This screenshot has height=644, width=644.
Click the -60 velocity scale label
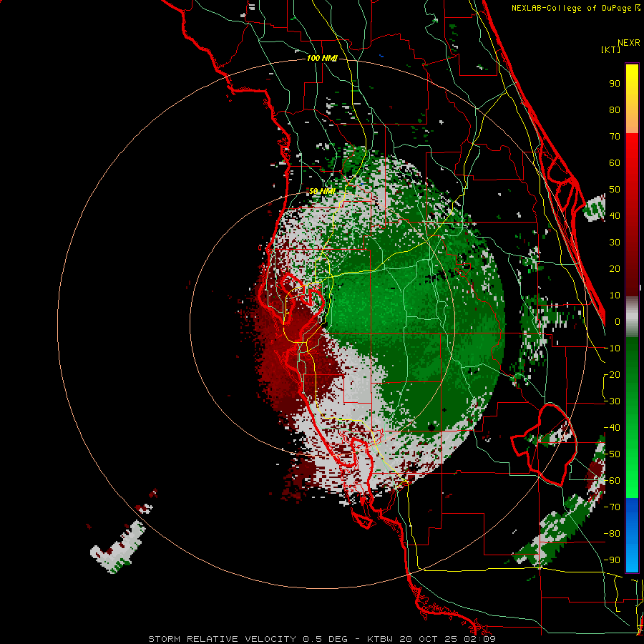(612, 481)
